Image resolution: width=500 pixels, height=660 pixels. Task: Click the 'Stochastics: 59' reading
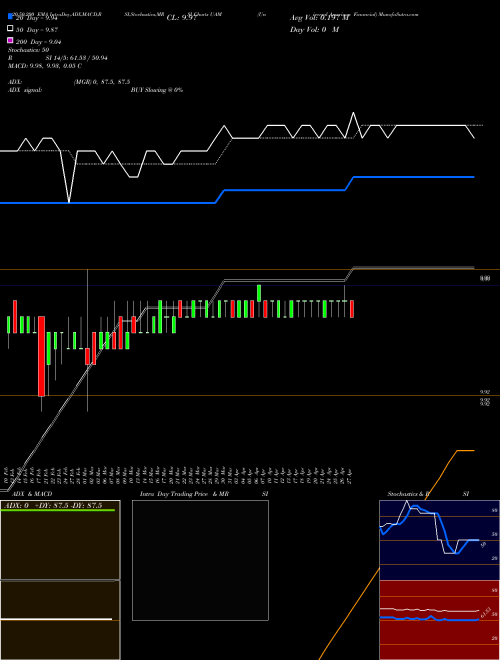pos(28,50)
